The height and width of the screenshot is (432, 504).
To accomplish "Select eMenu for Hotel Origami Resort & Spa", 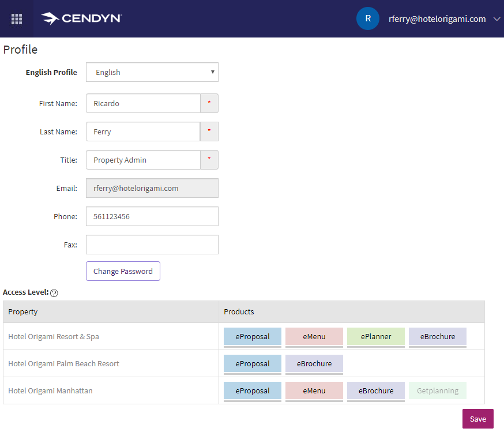I will click(x=314, y=336).
